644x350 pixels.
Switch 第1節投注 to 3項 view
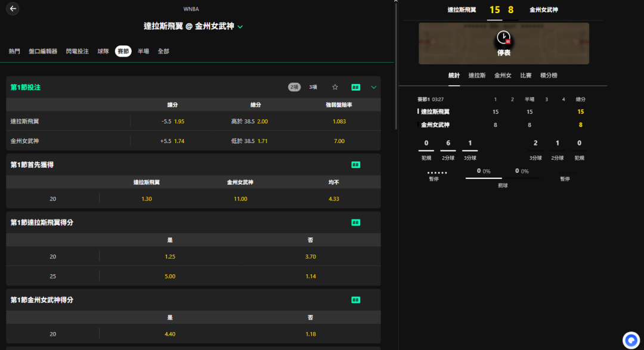(x=313, y=87)
